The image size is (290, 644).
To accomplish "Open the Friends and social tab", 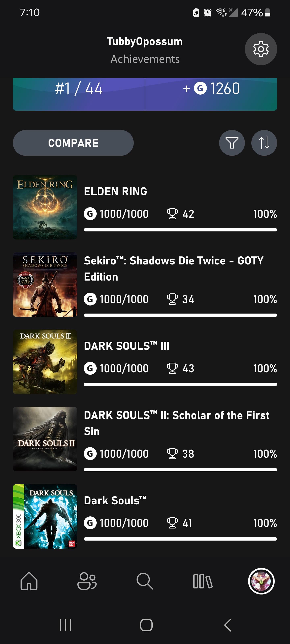I will (x=87, y=581).
